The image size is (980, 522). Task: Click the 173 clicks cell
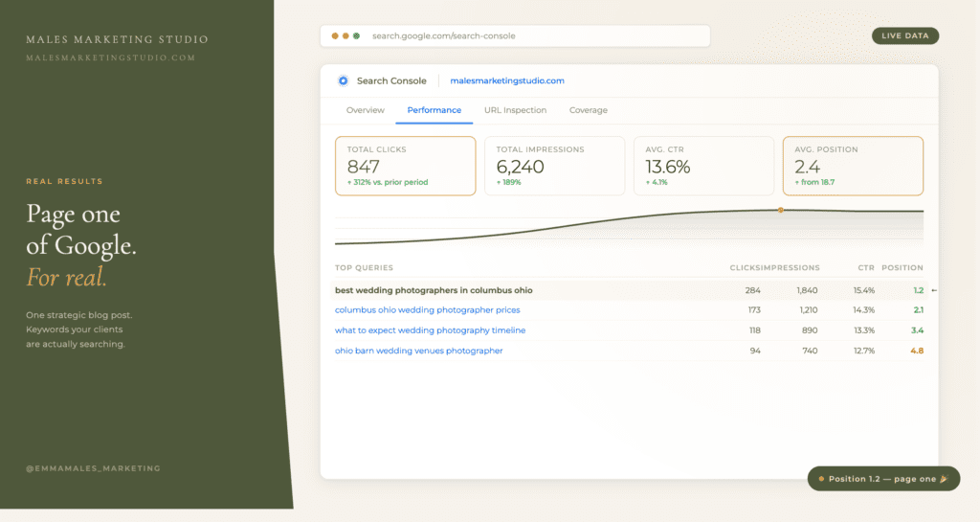click(754, 310)
